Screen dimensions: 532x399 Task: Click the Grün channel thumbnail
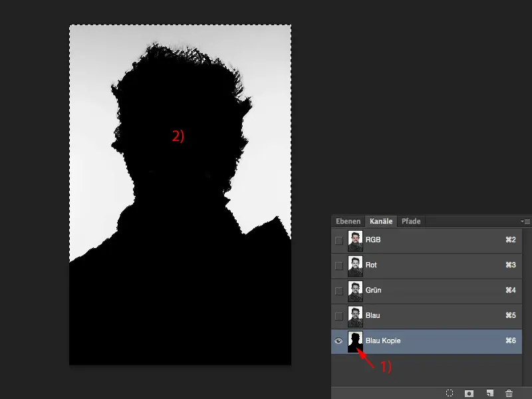[x=355, y=291]
